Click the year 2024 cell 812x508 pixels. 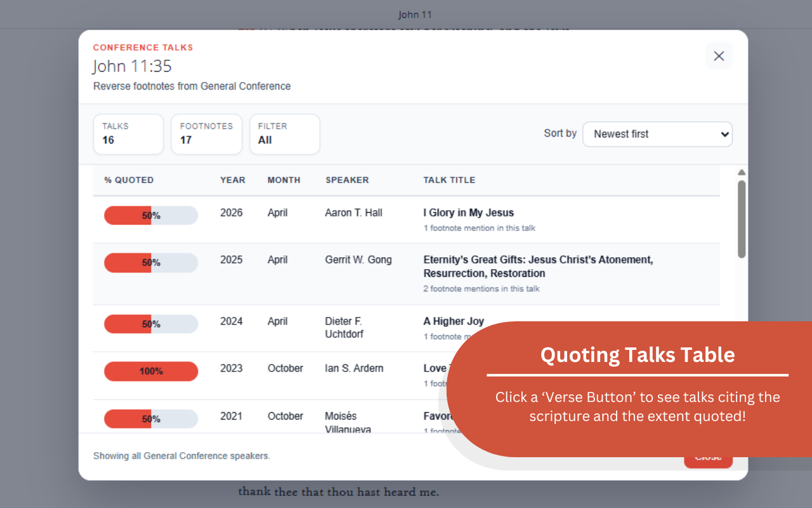click(x=232, y=321)
